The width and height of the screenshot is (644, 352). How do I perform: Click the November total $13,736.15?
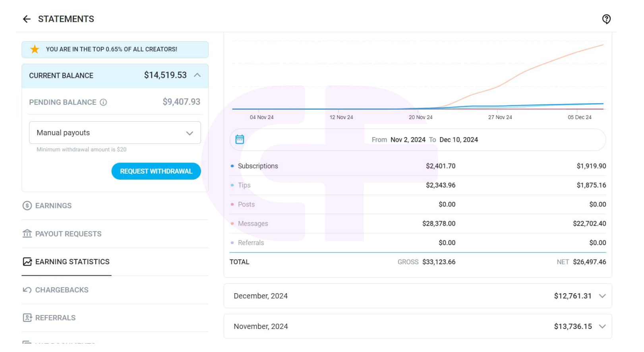pyautogui.click(x=572, y=326)
